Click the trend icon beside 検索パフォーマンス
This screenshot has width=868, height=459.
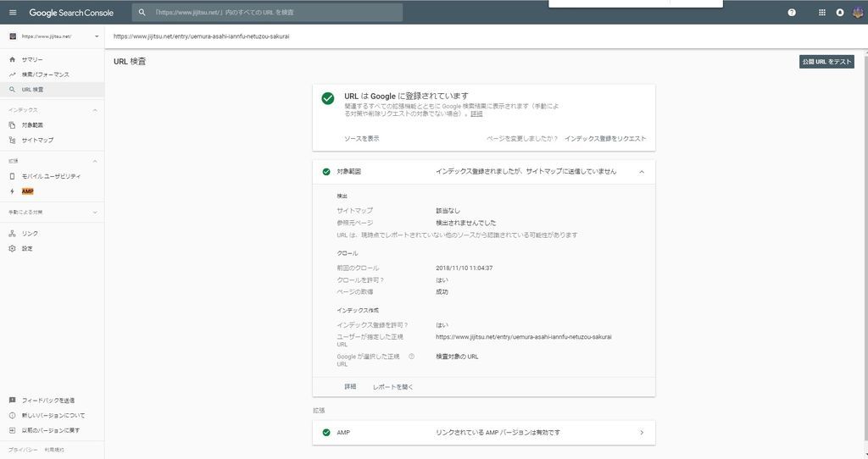pyautogui.click(x=12, y=75)
